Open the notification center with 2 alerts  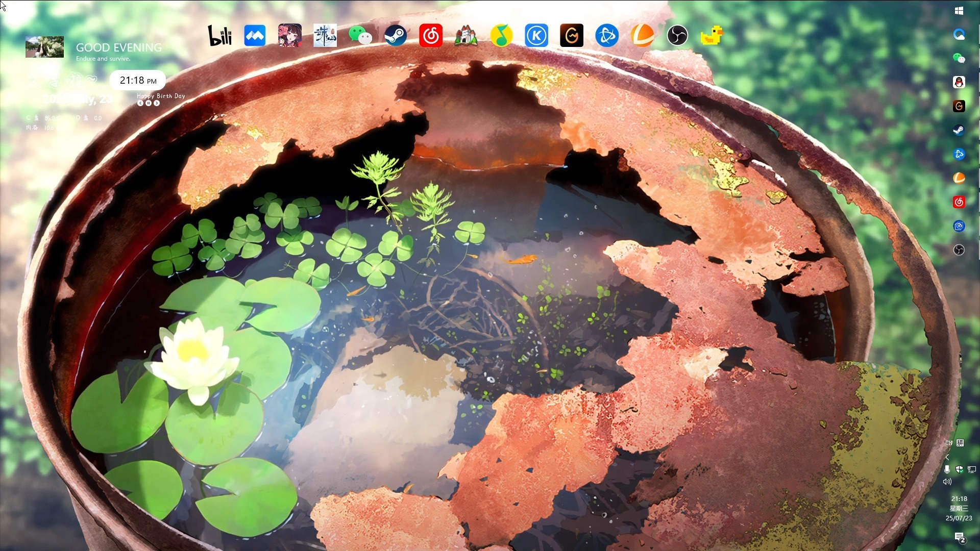960,537
